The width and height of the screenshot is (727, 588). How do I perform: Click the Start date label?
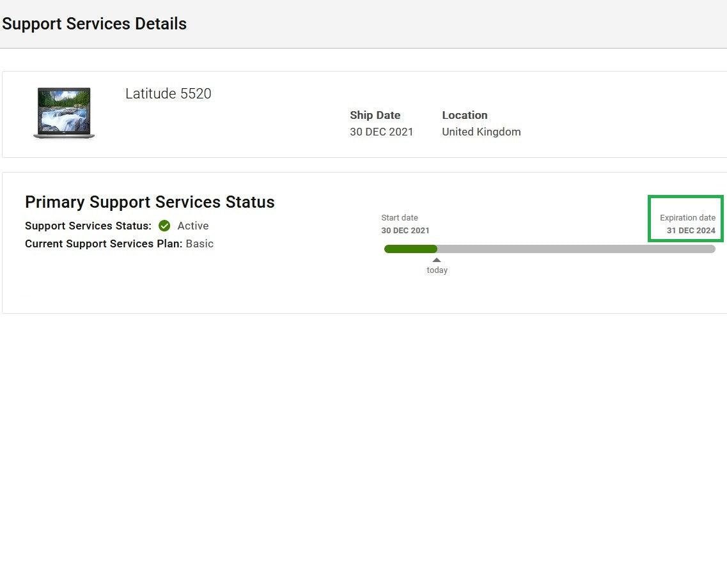[x=400, y=218]
